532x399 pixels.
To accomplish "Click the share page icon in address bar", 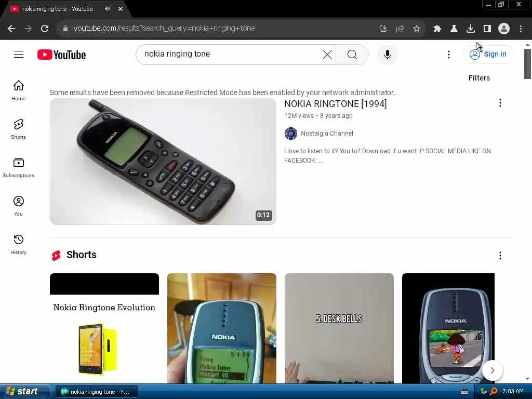I will [400, 29].
